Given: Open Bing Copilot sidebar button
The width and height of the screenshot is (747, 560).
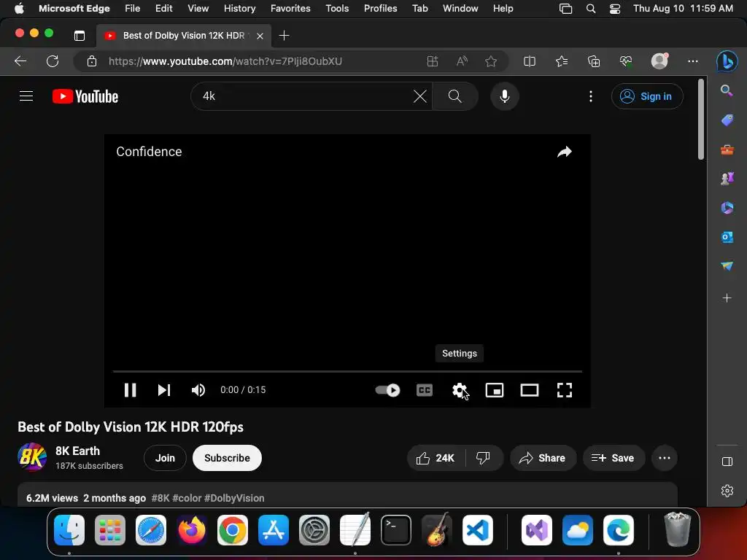Looking at the screenshot, I should pos(727,61).
